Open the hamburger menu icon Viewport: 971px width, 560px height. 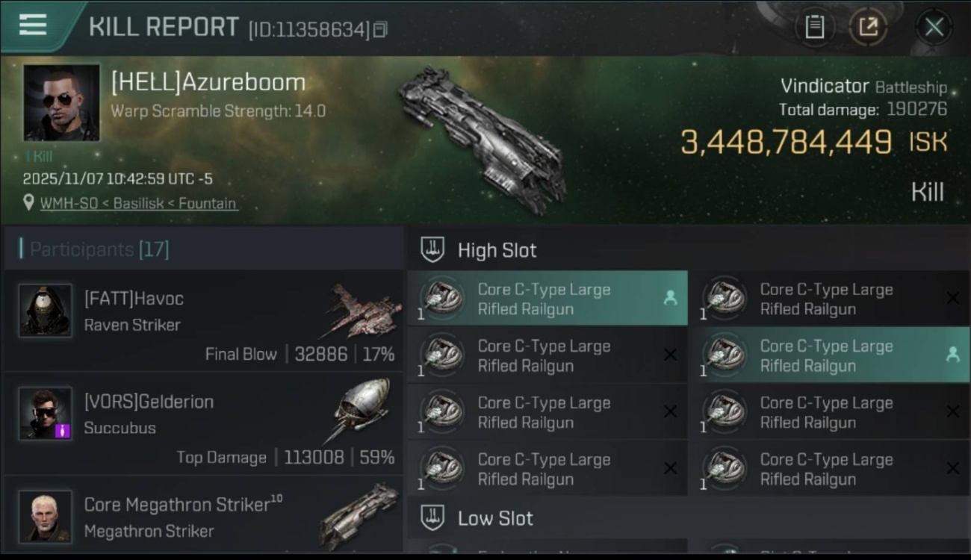pos(33,25)
